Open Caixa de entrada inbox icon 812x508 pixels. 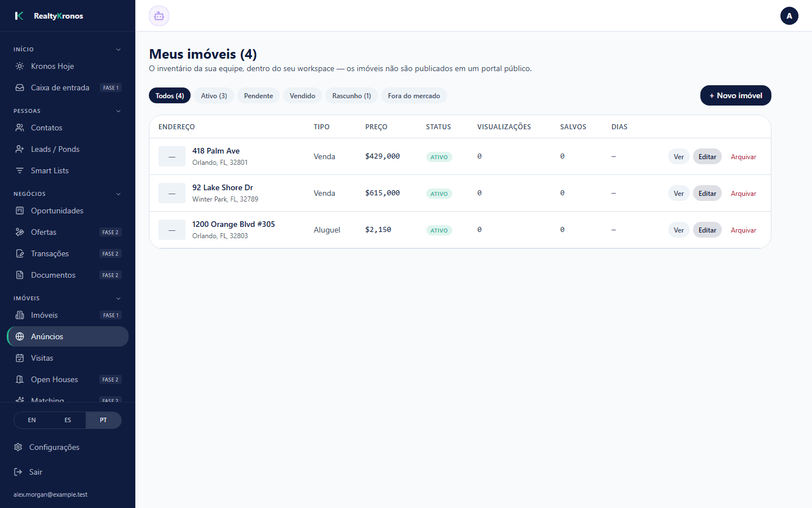pyautogui.click(x=20, y=87)
